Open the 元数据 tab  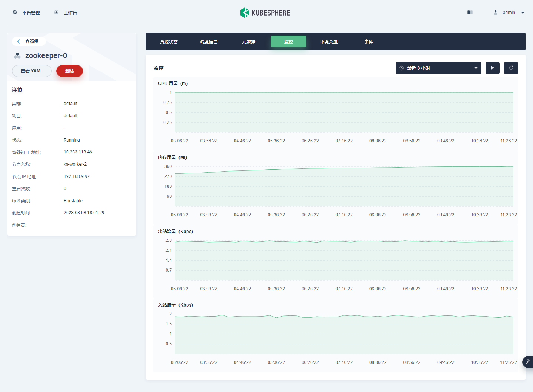pos(249,41)
